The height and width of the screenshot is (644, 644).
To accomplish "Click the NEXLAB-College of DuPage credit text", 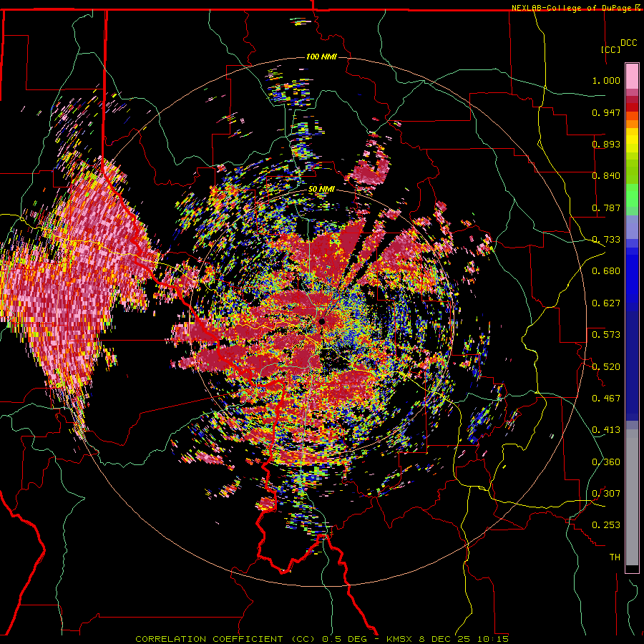I will click(571, 8).
